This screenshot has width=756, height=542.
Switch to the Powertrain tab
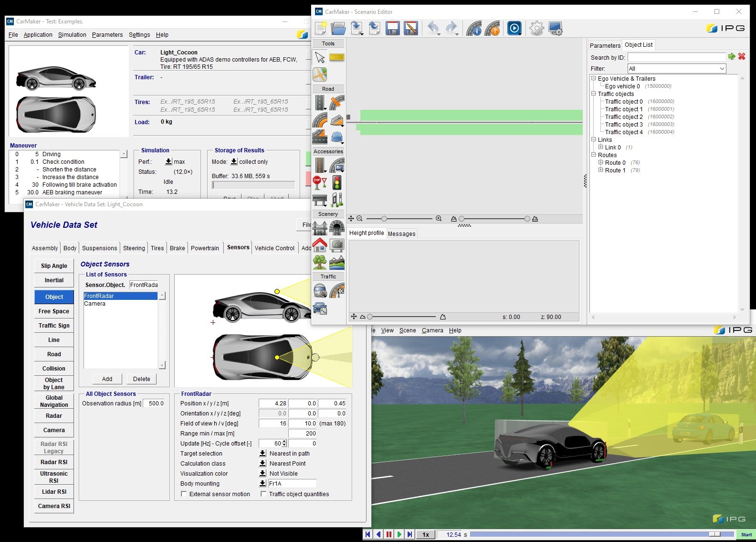205,248
